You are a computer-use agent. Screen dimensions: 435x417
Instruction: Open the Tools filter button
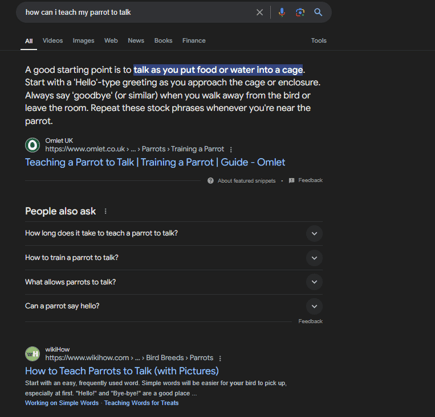319,41
